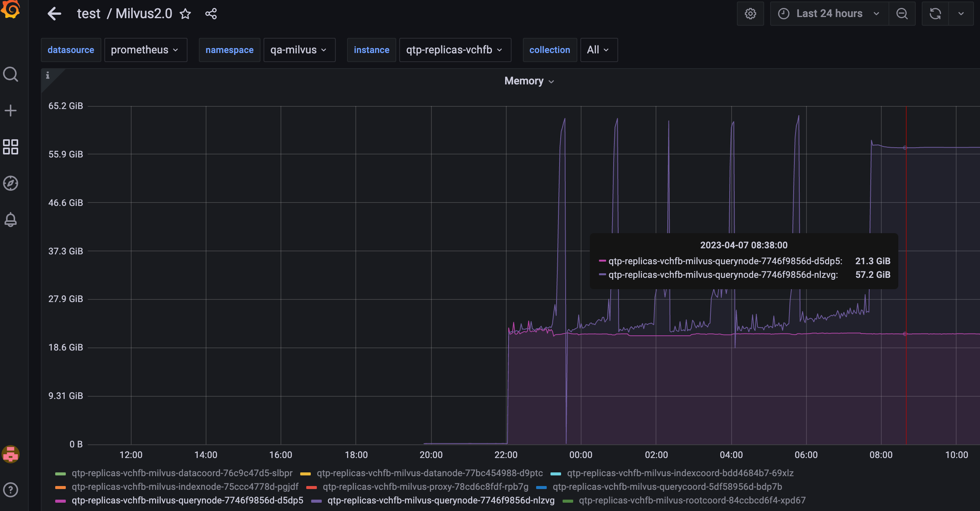The height and width of the screenshot is (511, 980).
Task: Open dashboard settings gear
Action: [x=750, y=14]
